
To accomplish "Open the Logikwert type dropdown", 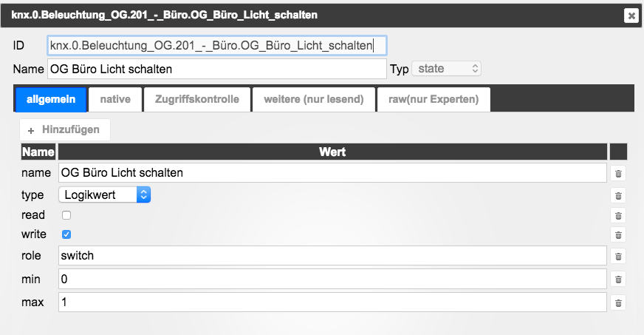I will (105, 194).
